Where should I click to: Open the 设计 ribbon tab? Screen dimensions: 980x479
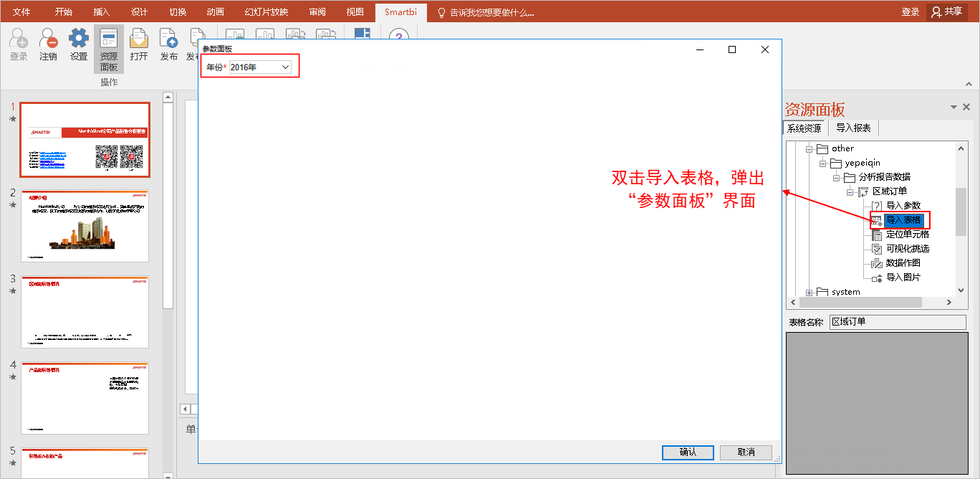point(139,12)
